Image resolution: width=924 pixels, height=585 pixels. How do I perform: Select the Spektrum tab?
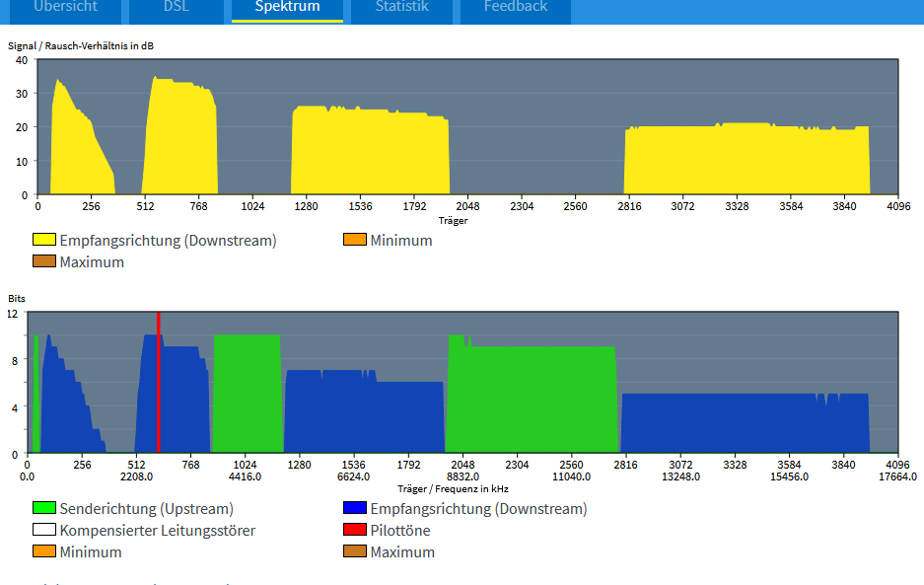click(287, 10)
